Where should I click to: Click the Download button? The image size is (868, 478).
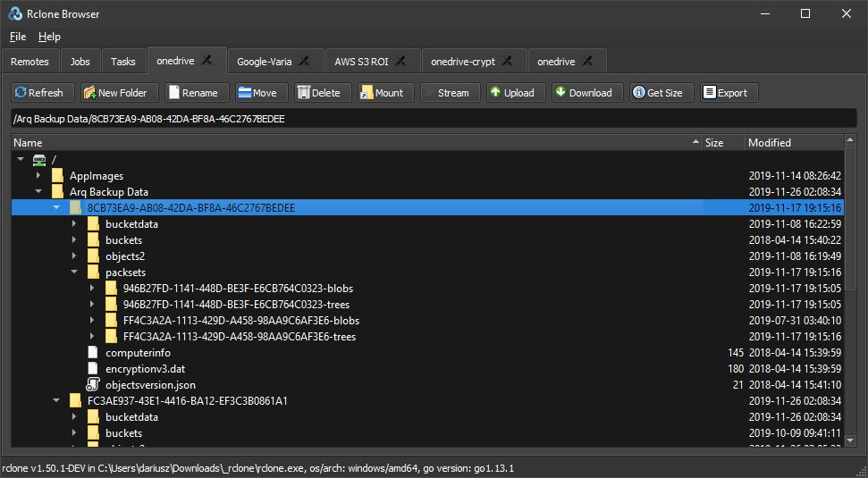point(587,93)
